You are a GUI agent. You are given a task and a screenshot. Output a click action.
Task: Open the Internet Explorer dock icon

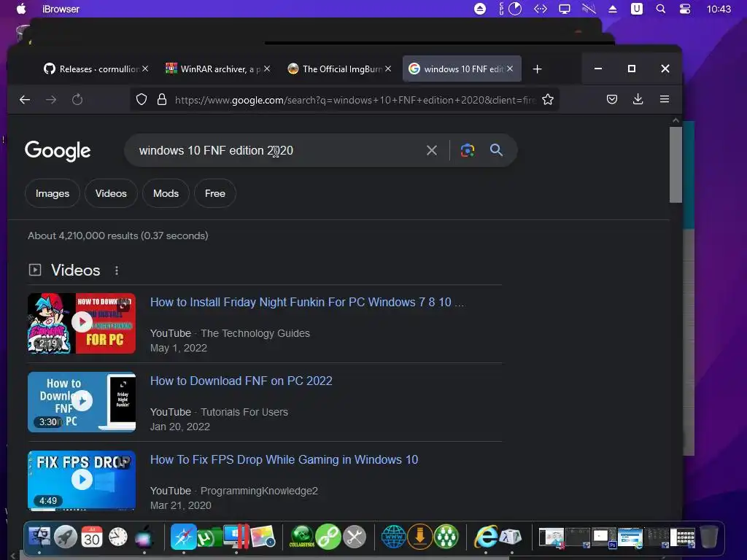tap(486, 537)
